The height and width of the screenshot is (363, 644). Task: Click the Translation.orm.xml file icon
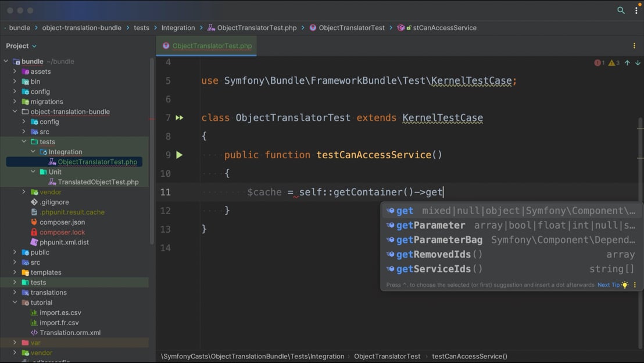[x=34, y=333]
